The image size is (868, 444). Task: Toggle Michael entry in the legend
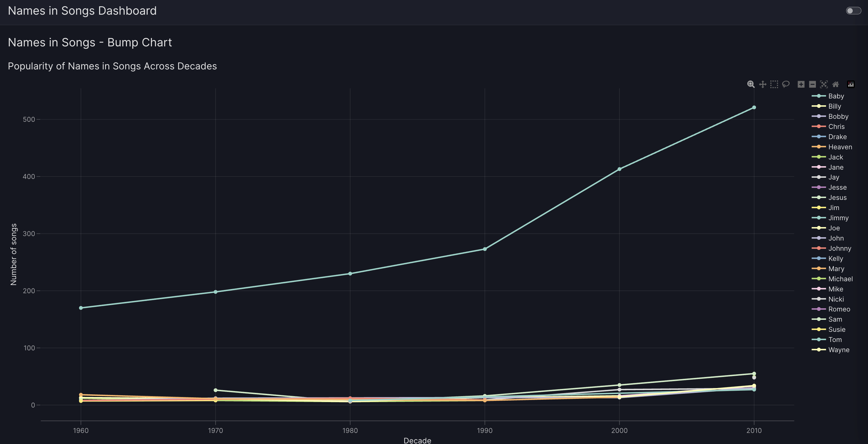840,279
